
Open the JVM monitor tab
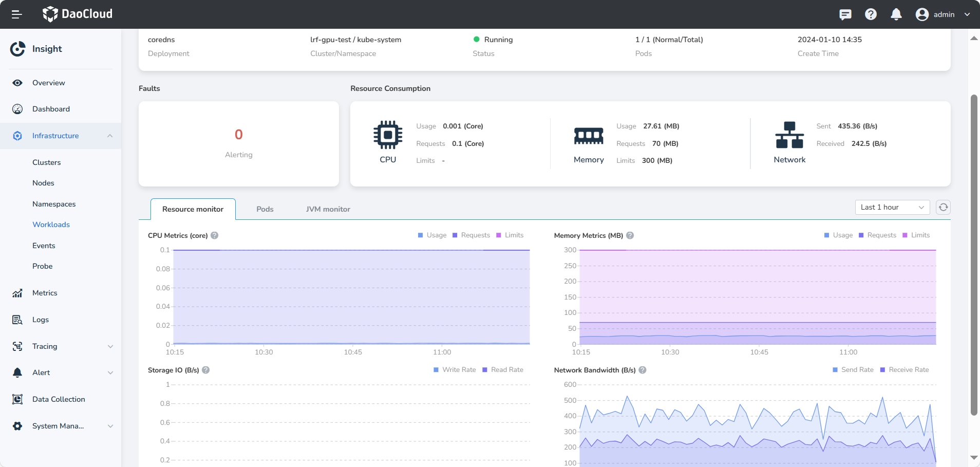[x=328, y=209]
